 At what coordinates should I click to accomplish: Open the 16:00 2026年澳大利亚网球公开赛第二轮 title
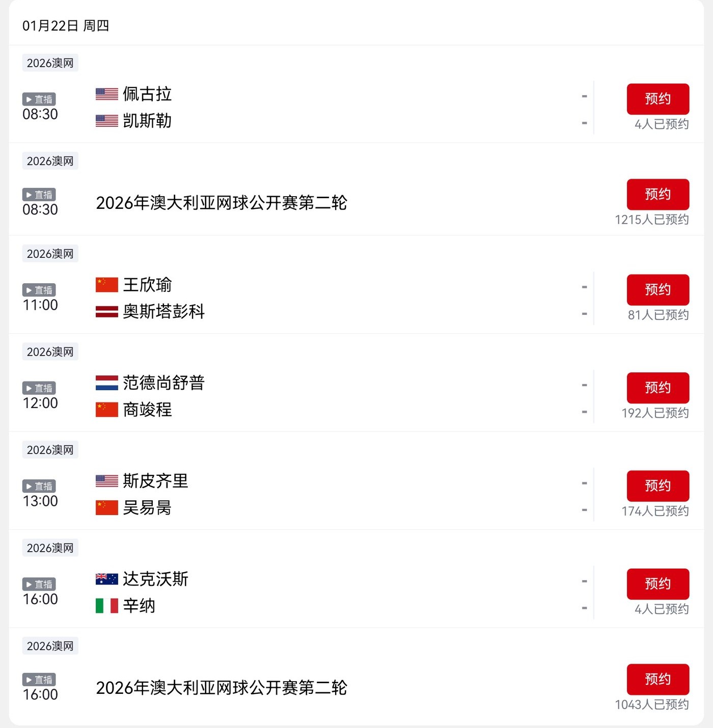pos(222,688)
